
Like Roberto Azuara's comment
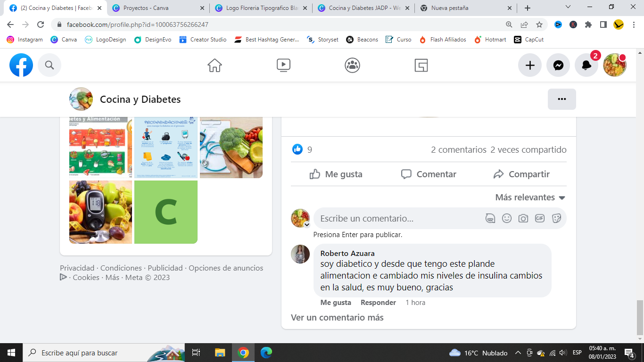336,303
